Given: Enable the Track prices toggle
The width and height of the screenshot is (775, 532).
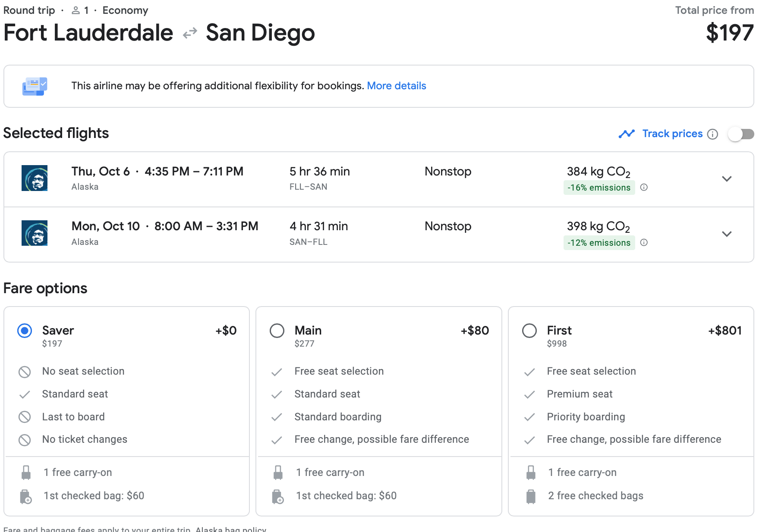Looking at the screenshot, I should 741,134.
